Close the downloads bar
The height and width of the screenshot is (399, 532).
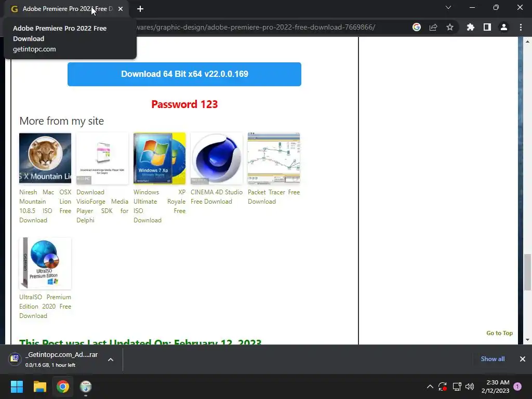pyautogui.click(x=523, y=359)
